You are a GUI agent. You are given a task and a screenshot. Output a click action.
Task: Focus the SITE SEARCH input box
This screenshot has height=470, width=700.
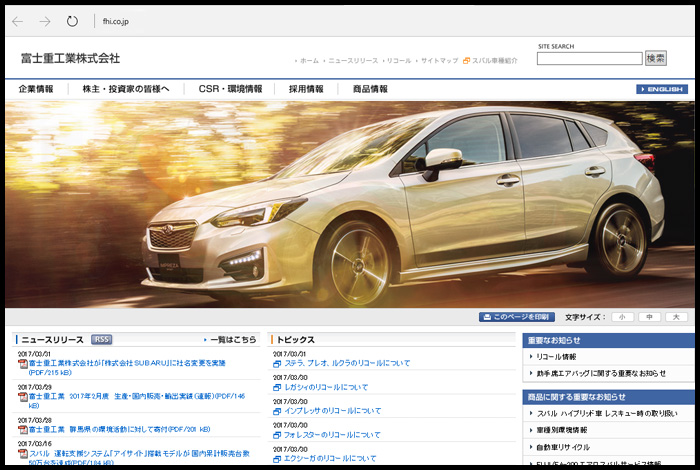tap(589, 58)
